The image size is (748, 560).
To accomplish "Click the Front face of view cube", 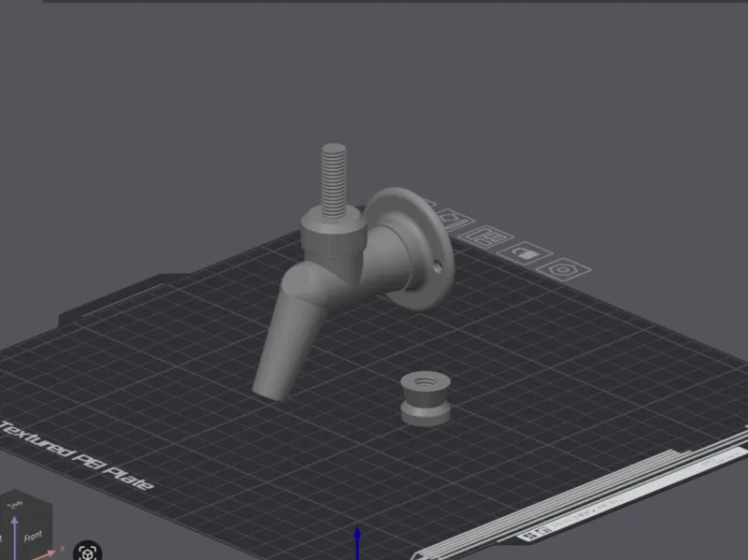I will click(34, 537).
